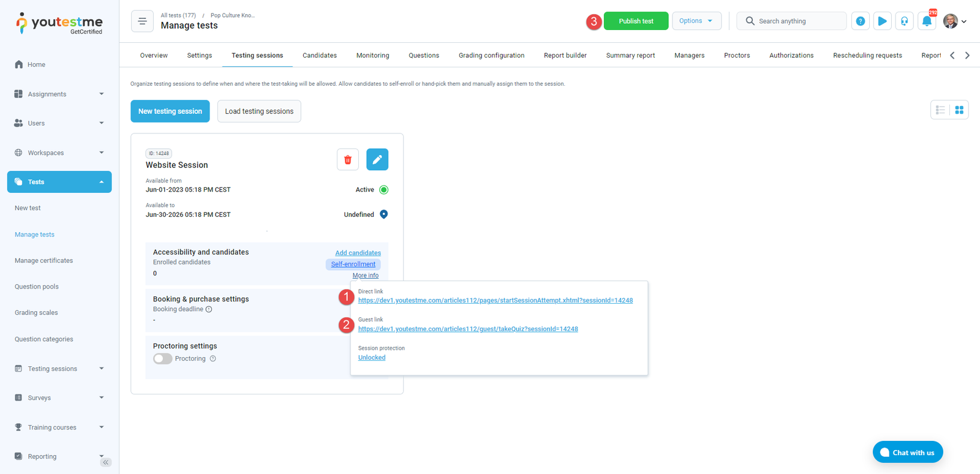Click the Unlocked session protection link
This screenshot has width=980, height=474.
pos(372,358)
